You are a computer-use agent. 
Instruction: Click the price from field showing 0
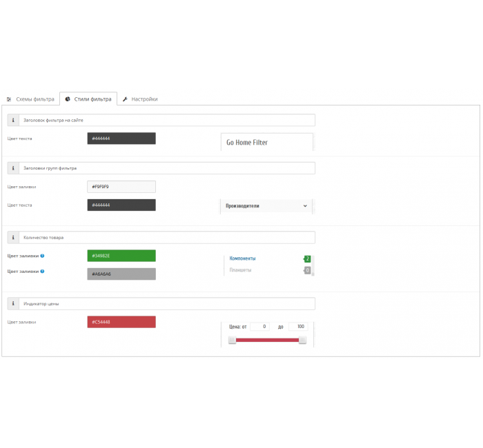(x=259, y=327)
